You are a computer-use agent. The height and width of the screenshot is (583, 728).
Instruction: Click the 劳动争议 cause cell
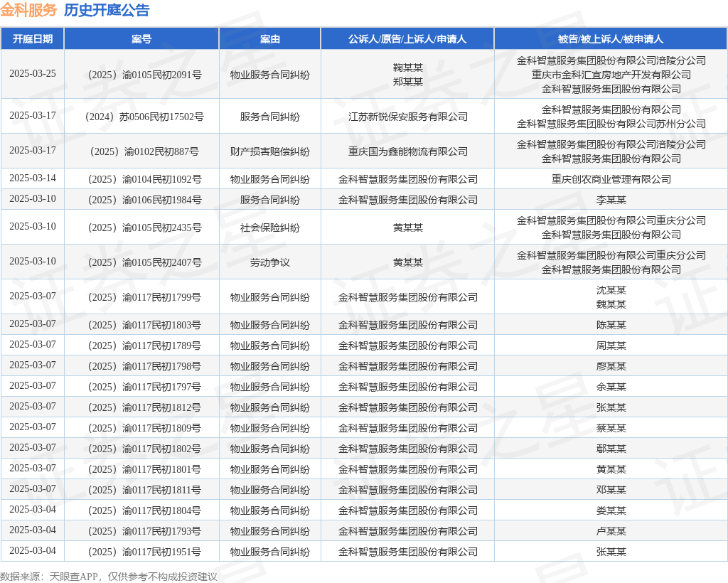coord(269,262)
